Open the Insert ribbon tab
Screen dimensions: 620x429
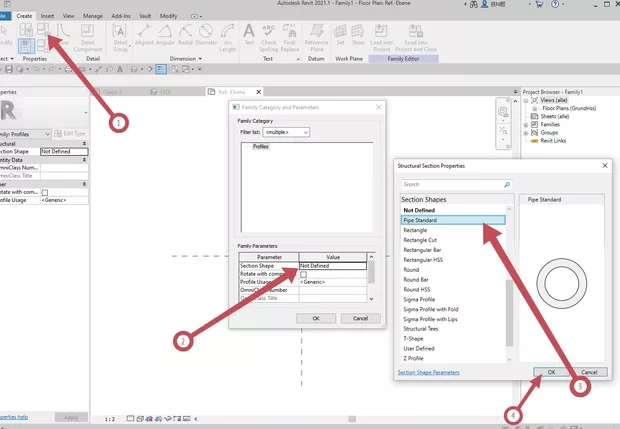tap(47, 16)
